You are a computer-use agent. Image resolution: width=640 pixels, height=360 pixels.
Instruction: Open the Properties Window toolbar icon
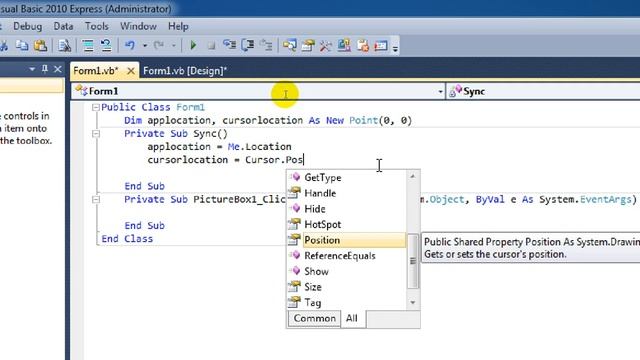(x=308, y=45)
